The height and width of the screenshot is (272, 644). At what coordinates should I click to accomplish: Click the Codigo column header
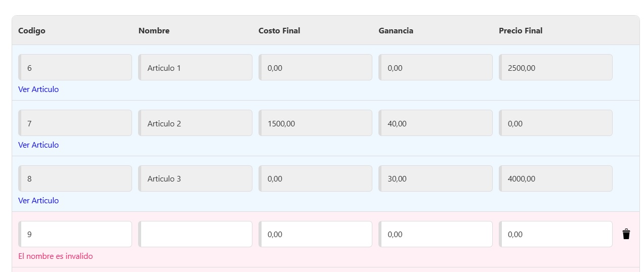click(32, 31)
